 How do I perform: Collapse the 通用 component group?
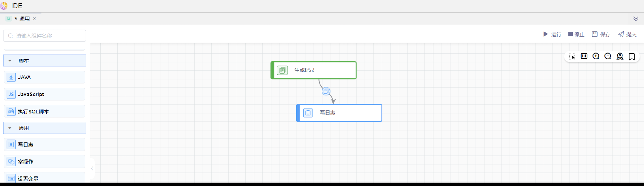[x=10, y=128]
